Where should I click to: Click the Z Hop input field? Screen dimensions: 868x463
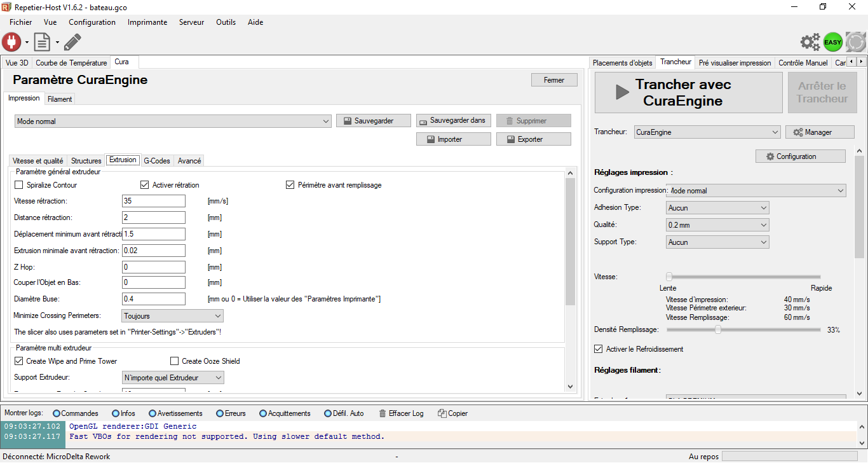point(154,267)
